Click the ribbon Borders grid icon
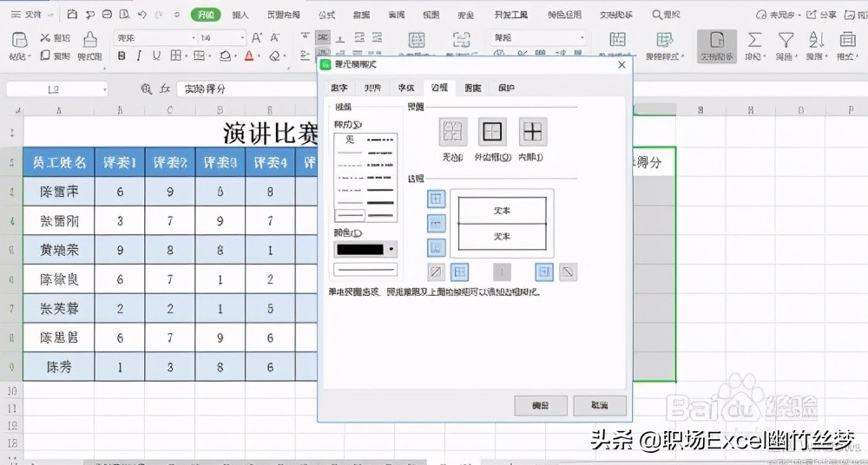The height and width of the screenshot is (465, 868). coord(176,56)
